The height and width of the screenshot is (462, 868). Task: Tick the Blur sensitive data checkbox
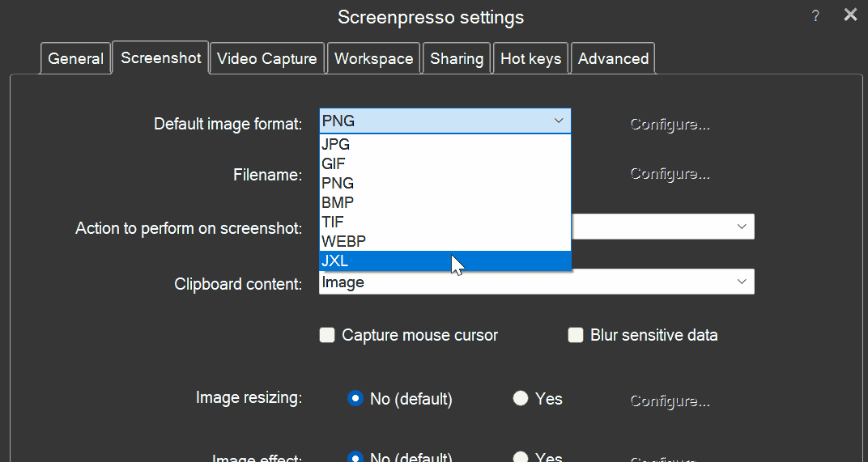pos(576,335)
